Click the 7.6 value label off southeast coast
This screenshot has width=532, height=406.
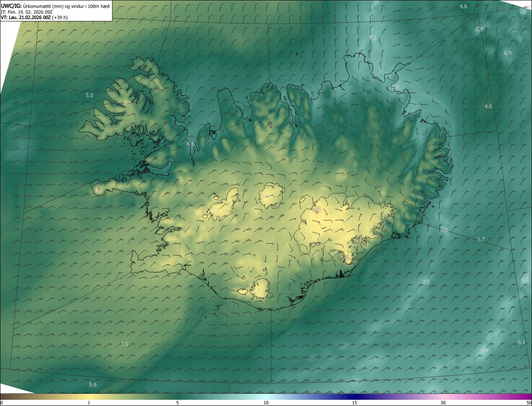(x=444, y=230)
